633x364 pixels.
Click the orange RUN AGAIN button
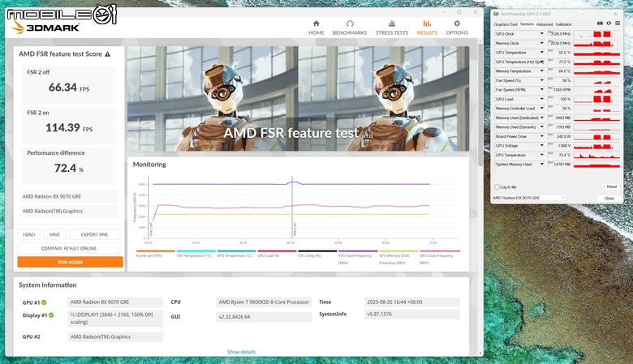tap(70, 262)
